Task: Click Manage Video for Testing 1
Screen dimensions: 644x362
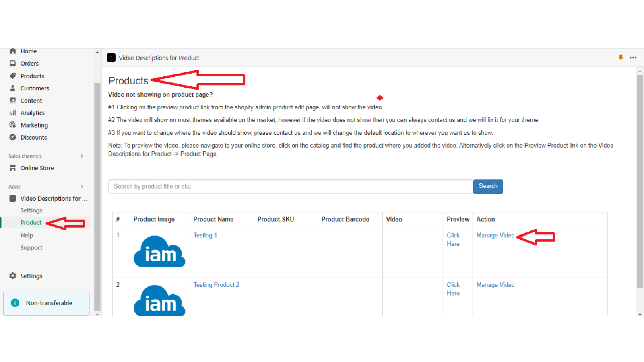Action: (x=495, y=235)
